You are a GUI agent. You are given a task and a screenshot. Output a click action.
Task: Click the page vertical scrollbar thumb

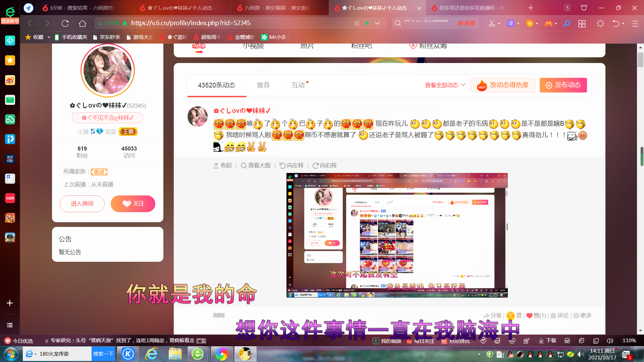(640, 60)
